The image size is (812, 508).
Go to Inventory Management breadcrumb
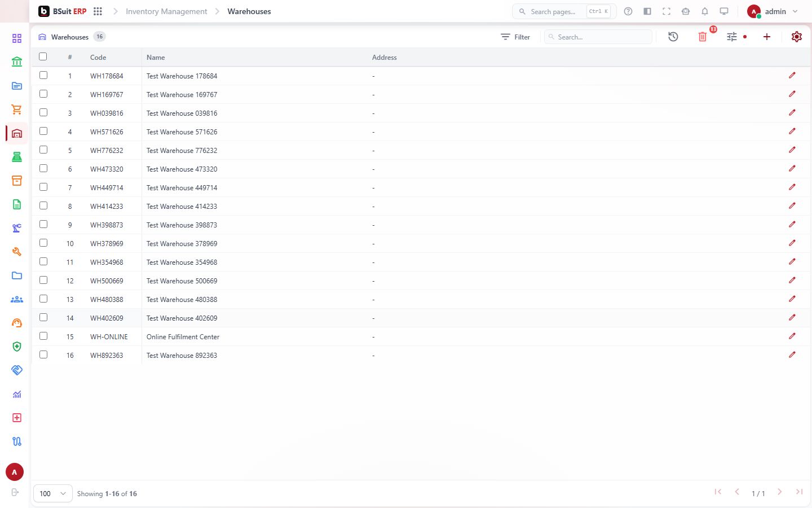click(166, 11)
